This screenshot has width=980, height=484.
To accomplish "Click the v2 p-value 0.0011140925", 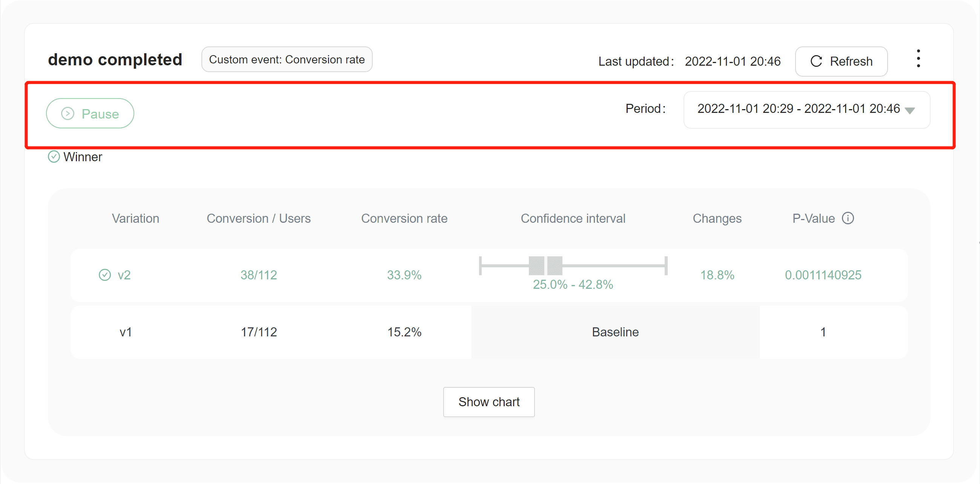I will point(823,274).
